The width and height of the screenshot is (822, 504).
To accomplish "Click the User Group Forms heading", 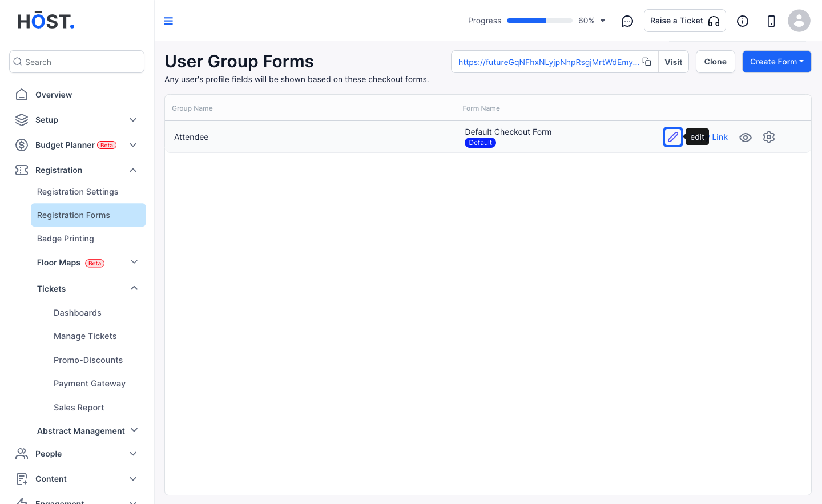I will pos(239,61).
